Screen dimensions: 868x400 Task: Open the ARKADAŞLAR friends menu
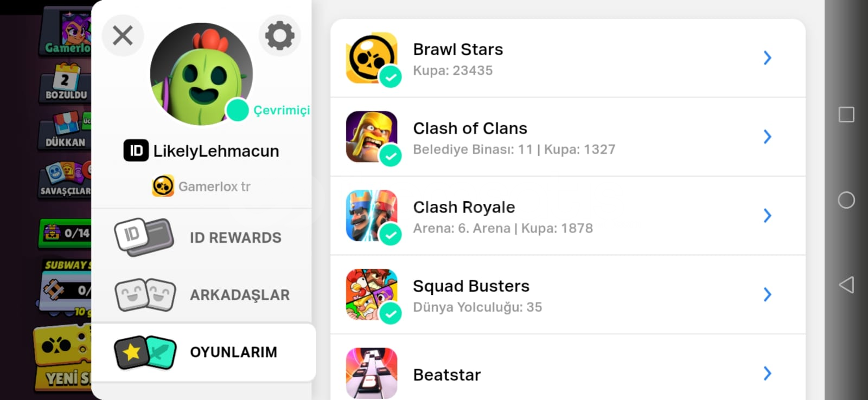coord(202,295)
